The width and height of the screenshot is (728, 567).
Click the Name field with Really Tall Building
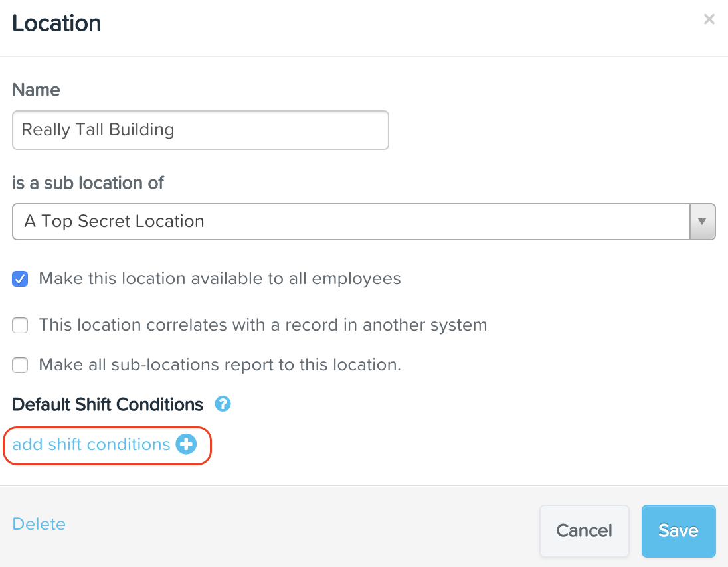(201, 130)
